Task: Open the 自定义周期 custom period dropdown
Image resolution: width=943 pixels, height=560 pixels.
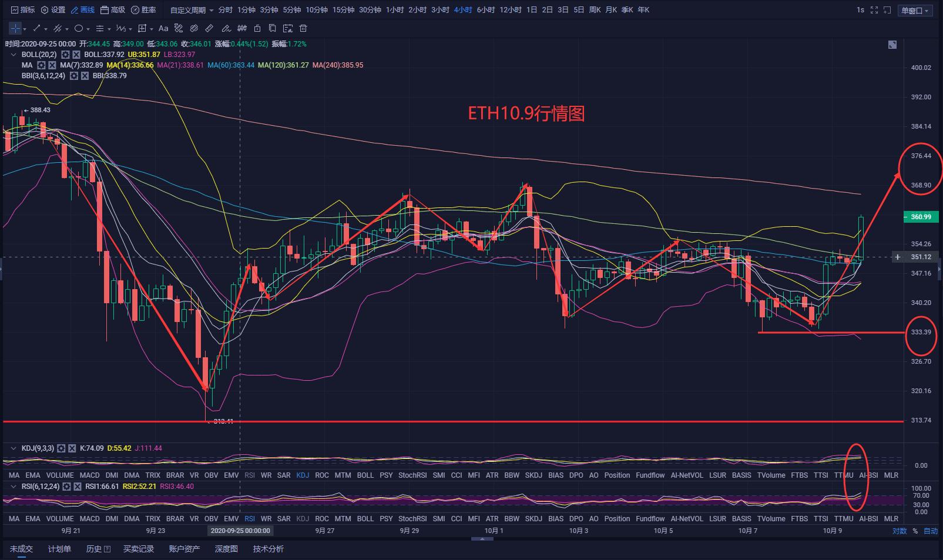Action: pyautogui.click(x=192, y=10)
